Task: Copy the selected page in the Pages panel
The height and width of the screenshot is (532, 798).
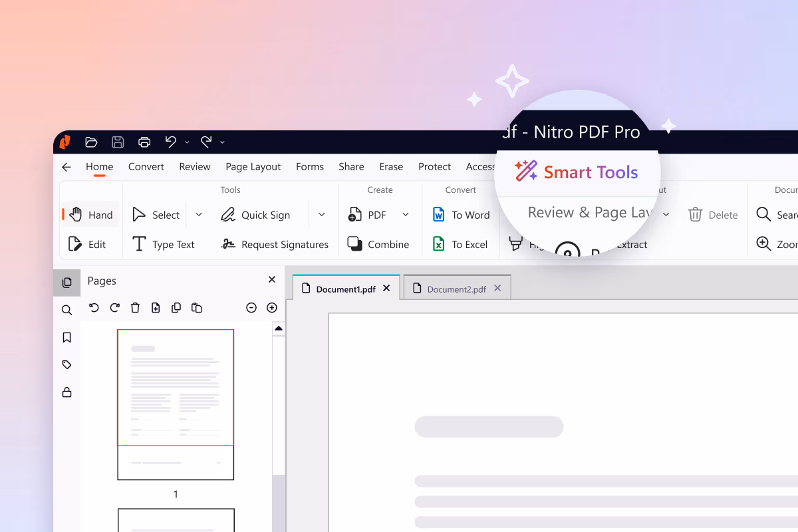Action: tap(176, 307)
